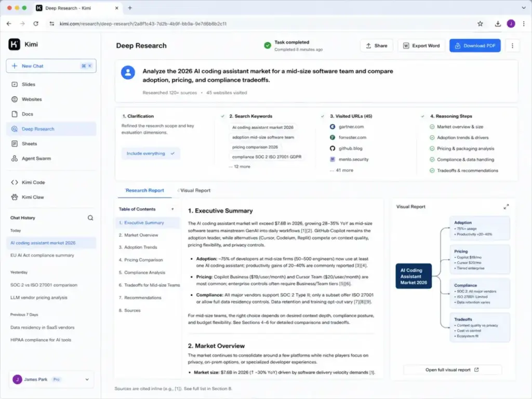Click the browser forward arrow
This screenshot has width=532, height=399.
click(x=22, y=24)
